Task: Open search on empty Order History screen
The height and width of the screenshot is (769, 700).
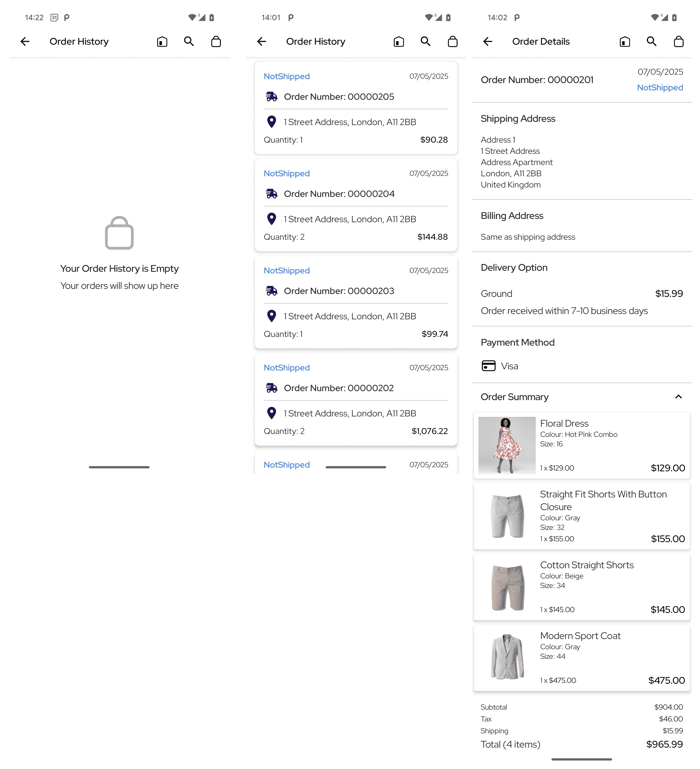Action: (189, 41)
